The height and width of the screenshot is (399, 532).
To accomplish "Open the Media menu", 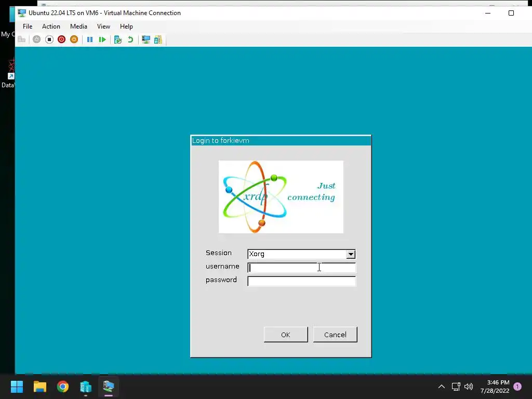I will tap(78, 26).
